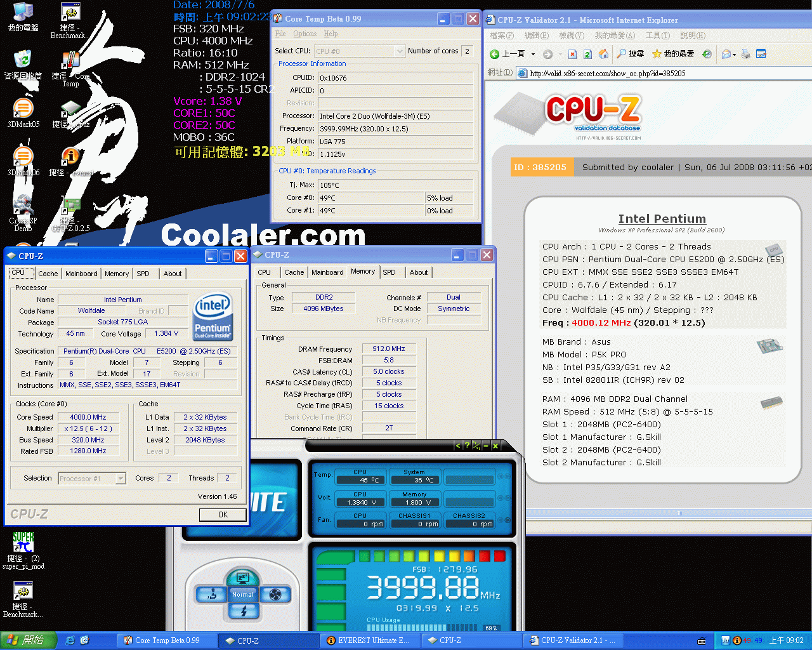Screen dimensions: 812x650
Task: Open the About tab in the CPU-Z Clocks window
Action: (173, 274)
